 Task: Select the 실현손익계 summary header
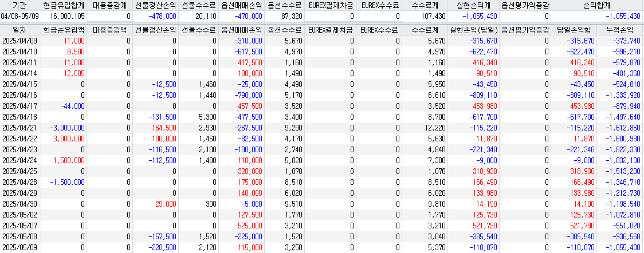(474, 5)
